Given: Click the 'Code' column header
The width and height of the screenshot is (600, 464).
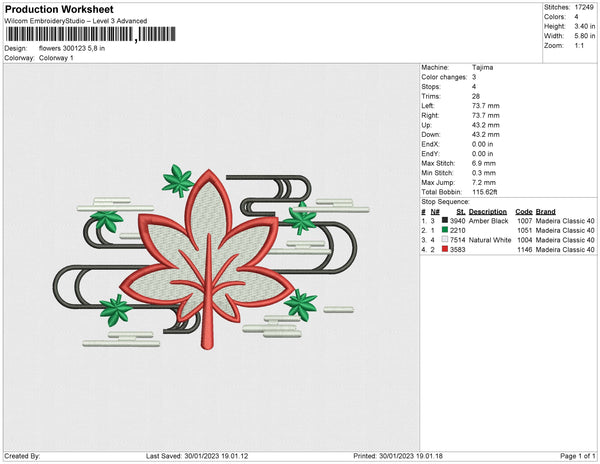Looking at the screenshot, I should click(x=524, y=212).
